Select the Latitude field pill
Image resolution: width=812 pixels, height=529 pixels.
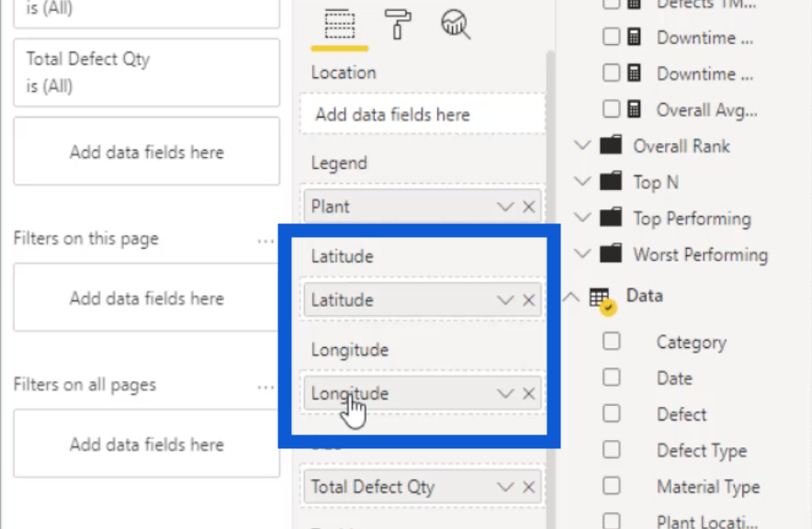click(x=423, y=299)
